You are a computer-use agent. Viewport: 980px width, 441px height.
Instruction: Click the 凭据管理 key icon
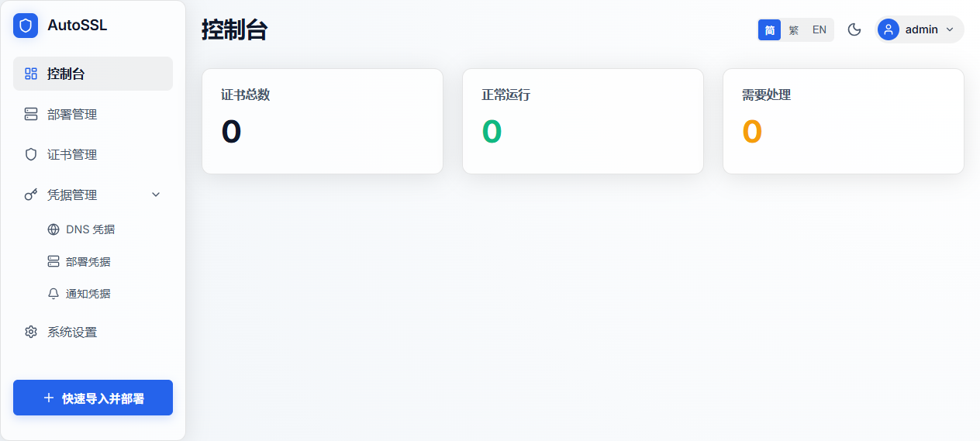click(x=31, y=195)
